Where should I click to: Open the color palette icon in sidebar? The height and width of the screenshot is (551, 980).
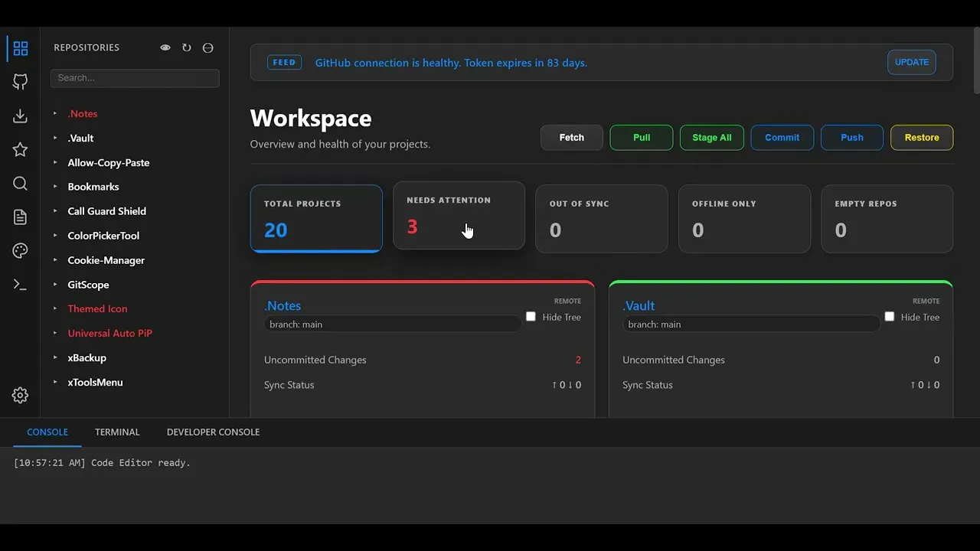coord(21,251)
